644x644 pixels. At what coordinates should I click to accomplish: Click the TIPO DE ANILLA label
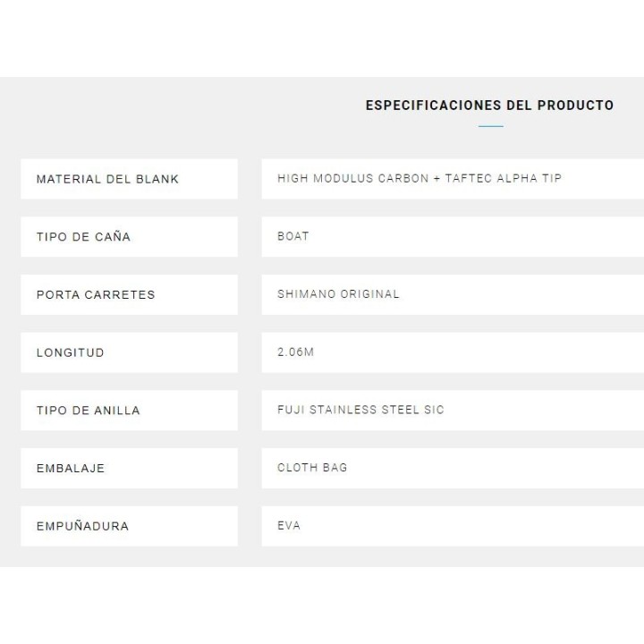[x=88, y=411]
